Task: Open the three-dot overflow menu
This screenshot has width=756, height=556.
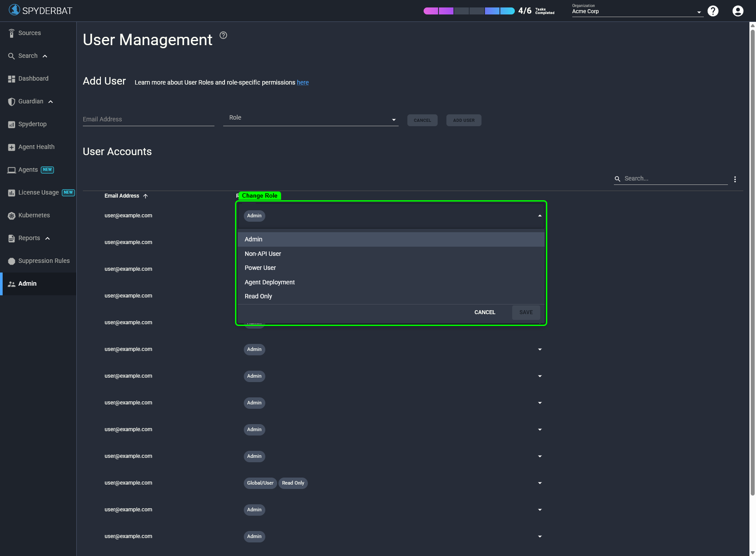Action: click(x=735, y=179)
